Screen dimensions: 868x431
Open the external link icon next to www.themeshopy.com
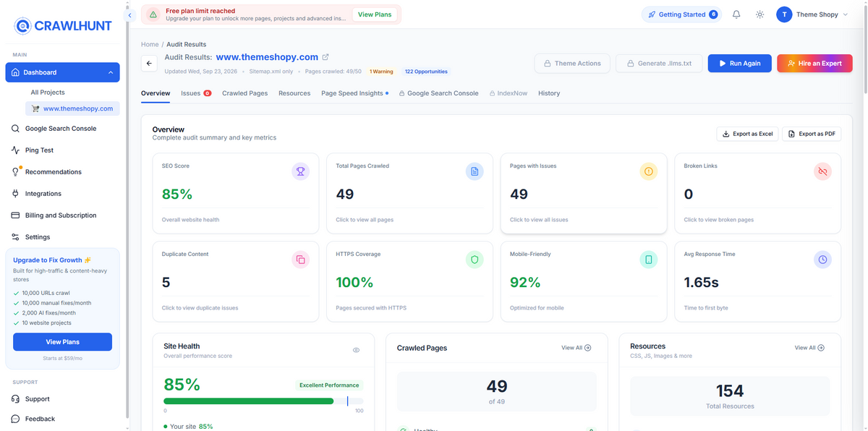pos(325,57)
